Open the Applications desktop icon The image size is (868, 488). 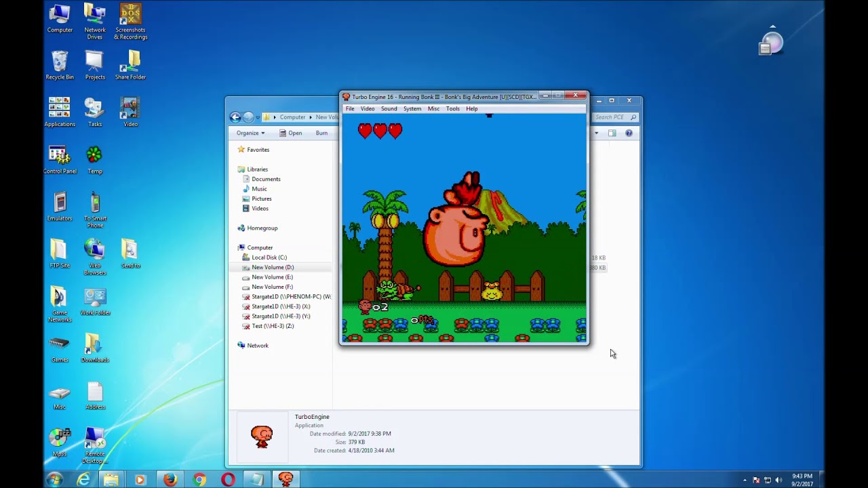60,113
